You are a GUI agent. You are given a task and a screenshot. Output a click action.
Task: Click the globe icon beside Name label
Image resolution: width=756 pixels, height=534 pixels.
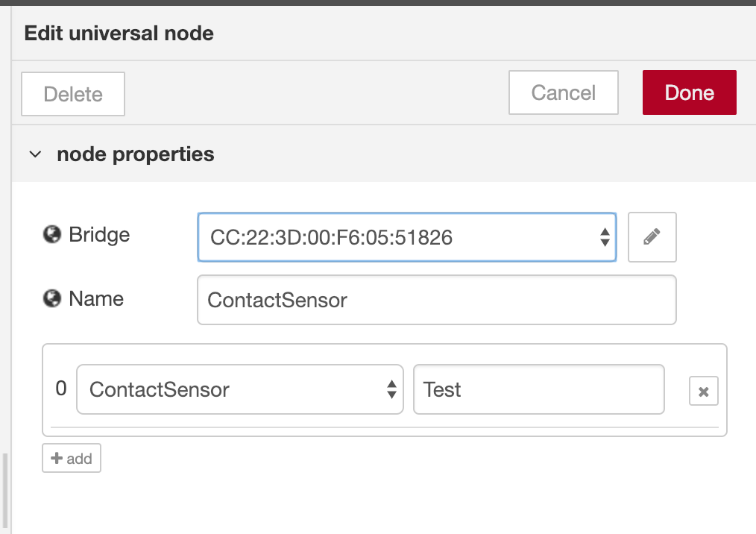pos(51,299)
